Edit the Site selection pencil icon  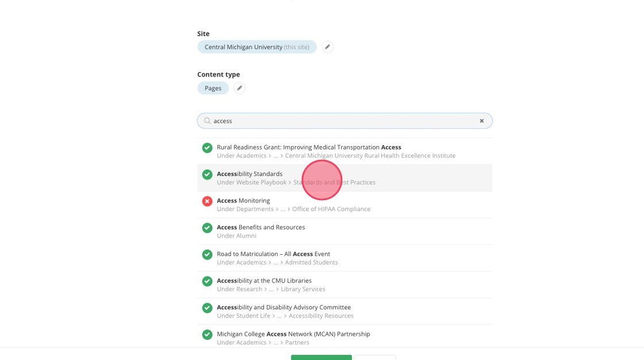[327, 47]
